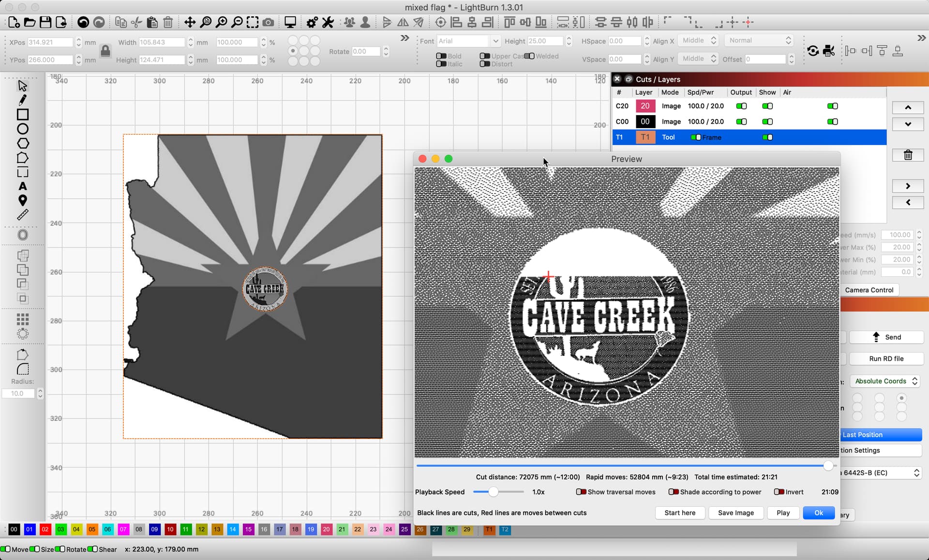Click the New file icon
Image resolution: width=929 pixels, height=560 pixels.
coord(14,22)
